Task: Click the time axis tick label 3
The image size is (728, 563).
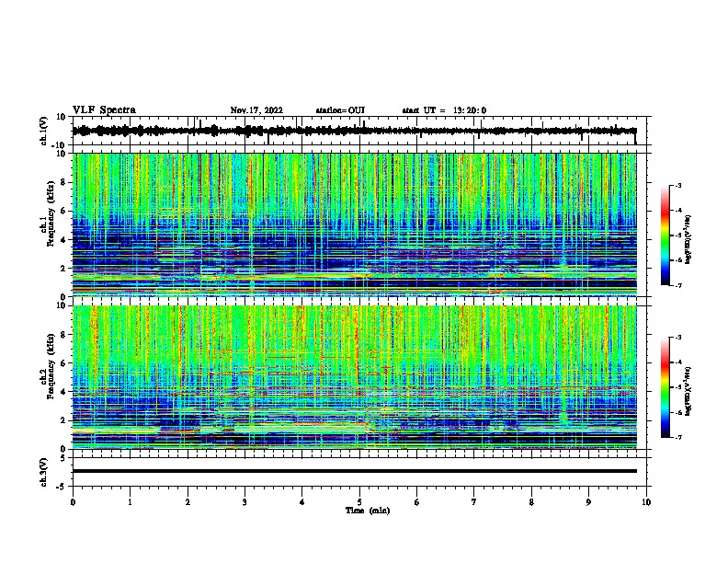Action: click(x=245, y=502)
